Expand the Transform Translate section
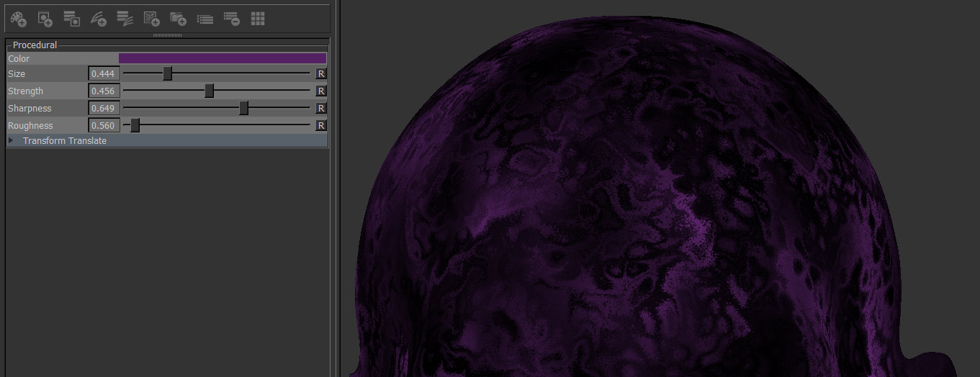Viewport: 980px width, 377px height. (11, 141)
